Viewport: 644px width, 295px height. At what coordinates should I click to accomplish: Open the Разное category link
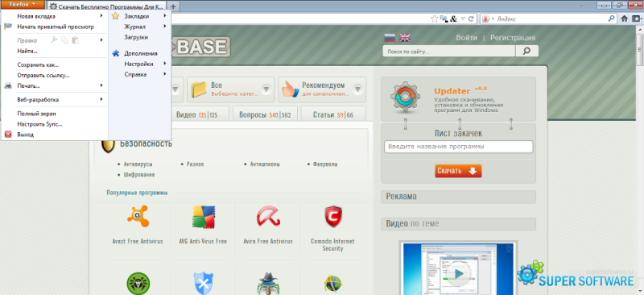(195, 164)
